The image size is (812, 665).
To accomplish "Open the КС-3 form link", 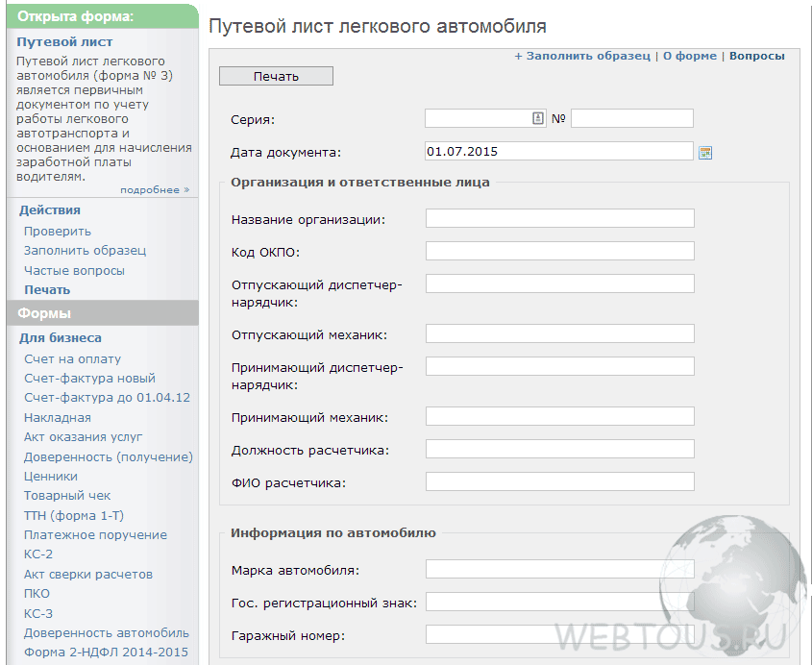I will click(x=38, y=614).
